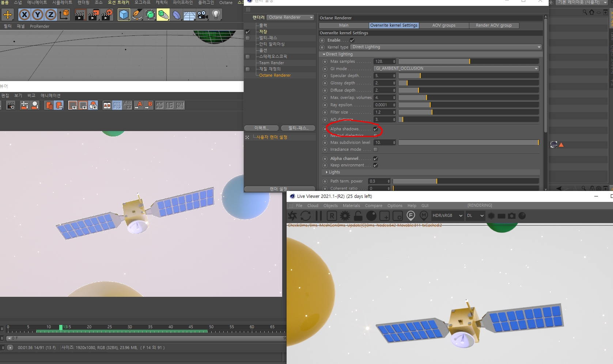Toggle the X axis lock icon
613x364 pixels.
24,15
